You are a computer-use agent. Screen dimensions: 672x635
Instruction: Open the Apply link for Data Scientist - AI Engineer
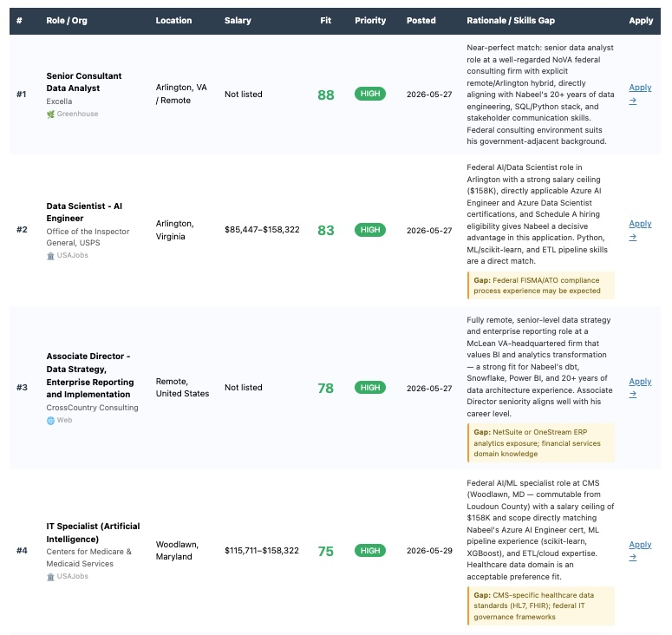coord(640,230)
